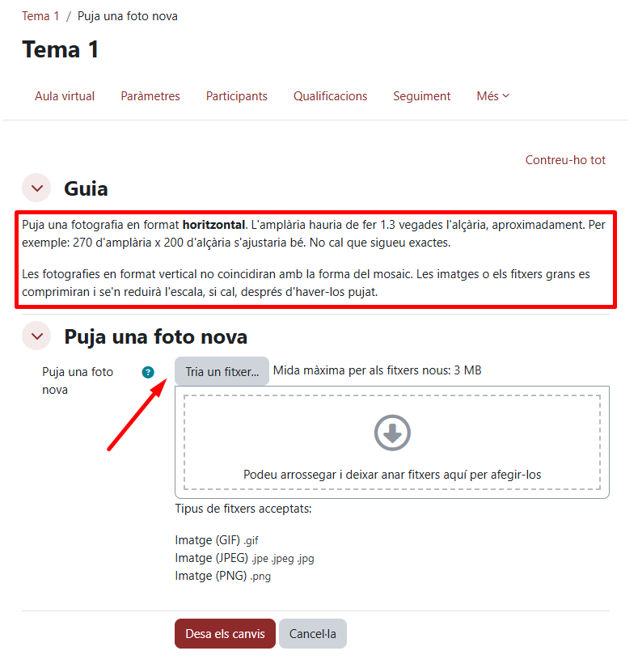Click the Tema 1 breadcrumb link
638x672 pixels.
pyautogui.click(x=40, y=16)
